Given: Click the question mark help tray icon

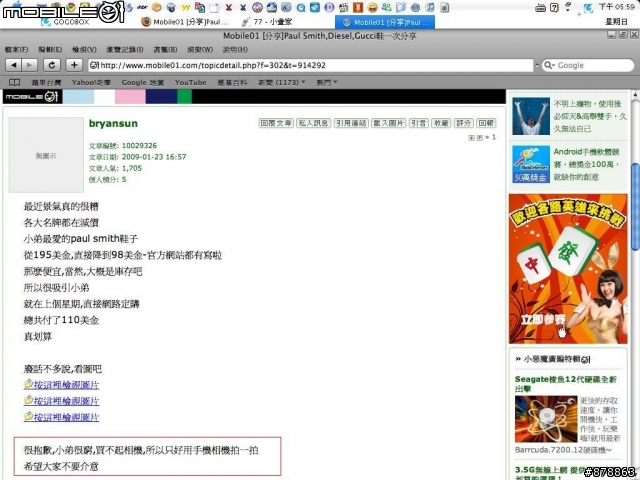Looking at the screenshot, I should point(554,7).
